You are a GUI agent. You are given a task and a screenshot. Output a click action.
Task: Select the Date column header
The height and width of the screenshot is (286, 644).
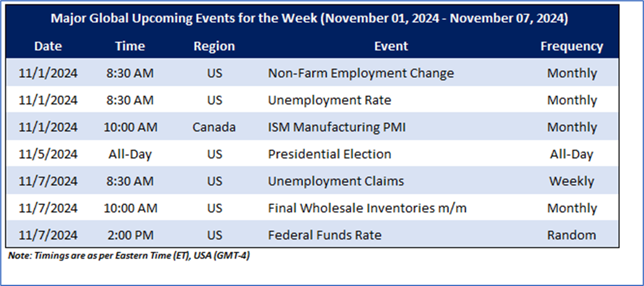pos(48,46)
